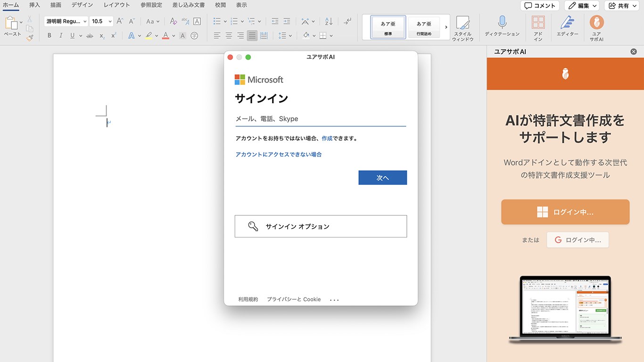This screenshot has width=644, height=362.
Task: Click the Google ログイン中 button
Action: pos(578,240)
